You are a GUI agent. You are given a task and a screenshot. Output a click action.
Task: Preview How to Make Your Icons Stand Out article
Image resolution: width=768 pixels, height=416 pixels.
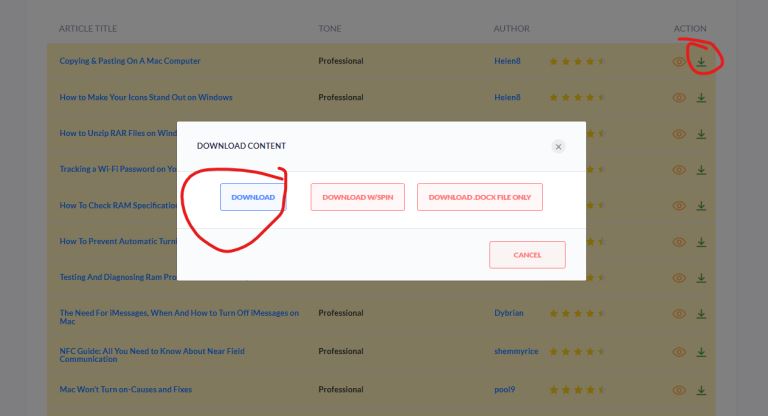coord(679,98)
